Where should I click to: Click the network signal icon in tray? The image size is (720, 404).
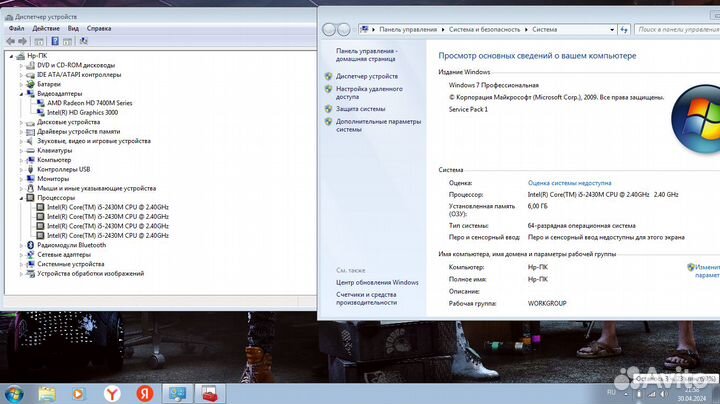click(651, 394)
